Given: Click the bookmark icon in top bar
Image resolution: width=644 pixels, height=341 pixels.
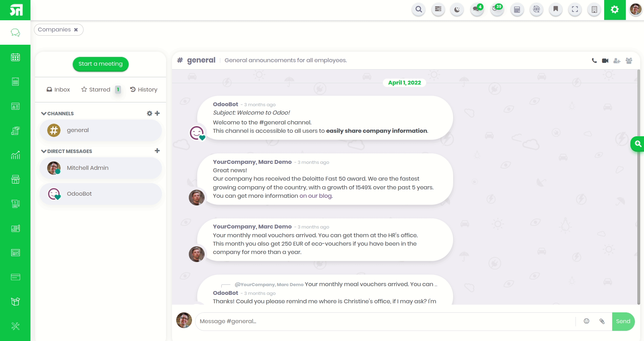Looking at the screenshot, I should click(556, 9).
